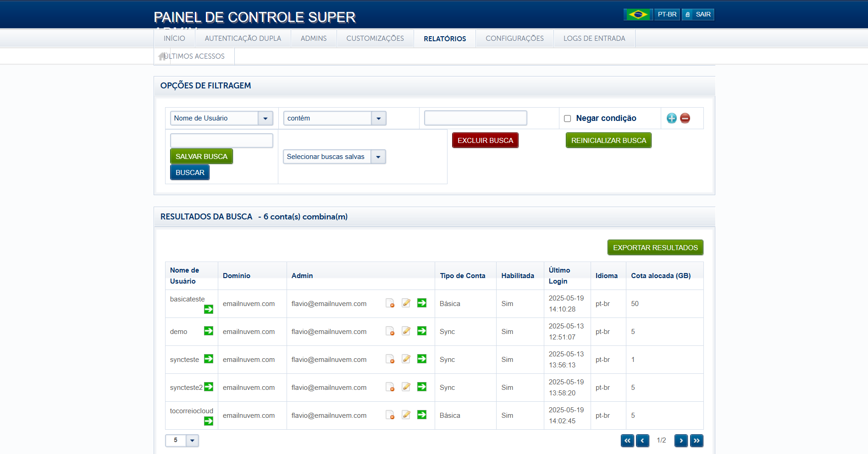Click the document icon in syncteste row
Image resolution: width=868 pixels, height=454 pixels.
390,359
